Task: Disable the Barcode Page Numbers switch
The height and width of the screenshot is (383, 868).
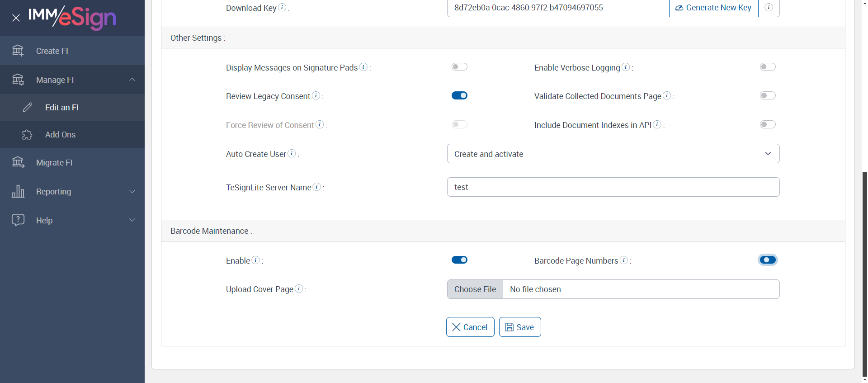Action: point(768,260)
